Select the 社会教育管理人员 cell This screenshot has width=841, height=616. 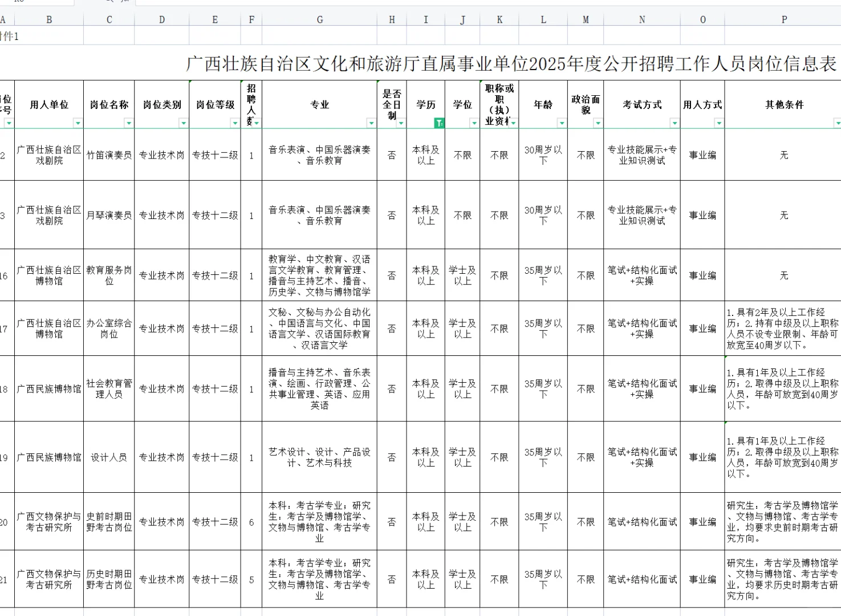point(109,389)
